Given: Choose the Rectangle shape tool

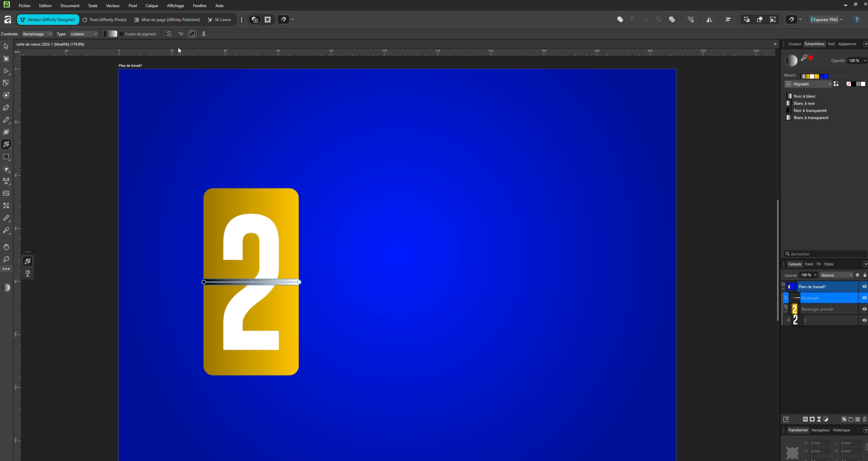Looking at the screenshot, I should 6,157.
